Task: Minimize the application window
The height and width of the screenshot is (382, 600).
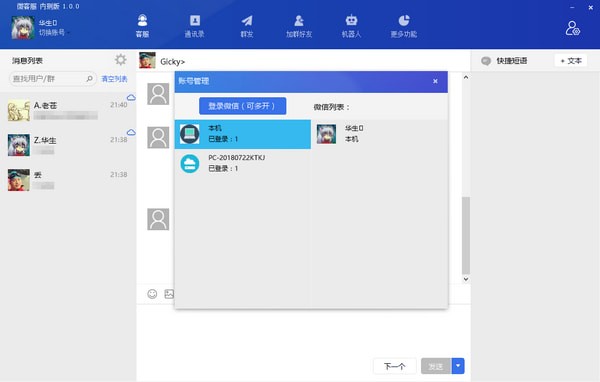Action: tap(572, 8)
